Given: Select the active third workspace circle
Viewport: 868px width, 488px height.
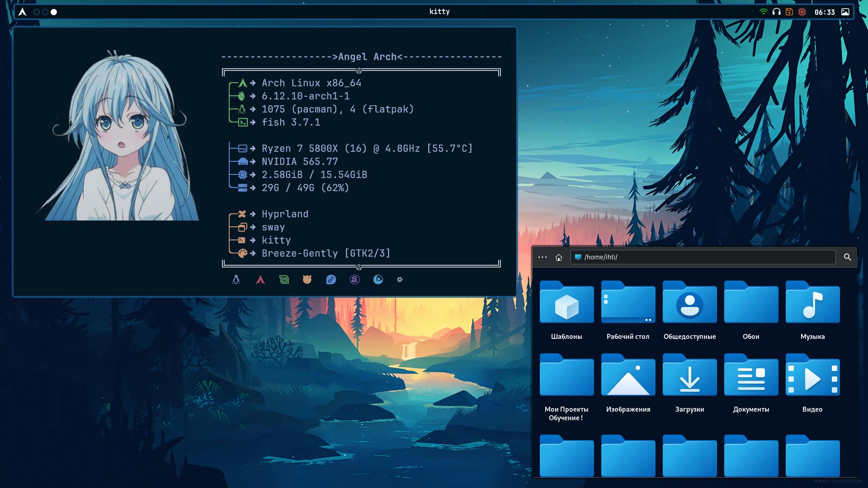Looking at the screenshot, I should [x=54, y=12].
